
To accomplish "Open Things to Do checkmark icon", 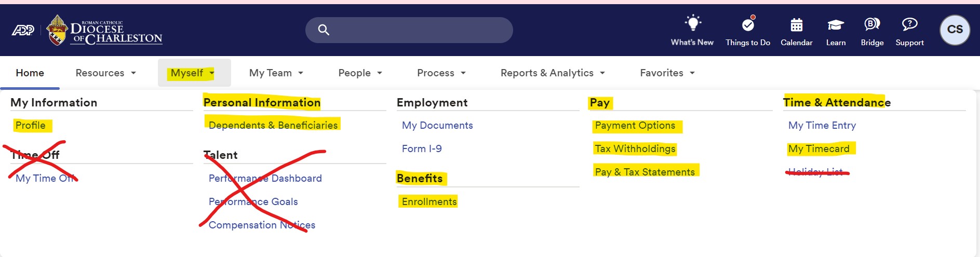I will (748, 24).
